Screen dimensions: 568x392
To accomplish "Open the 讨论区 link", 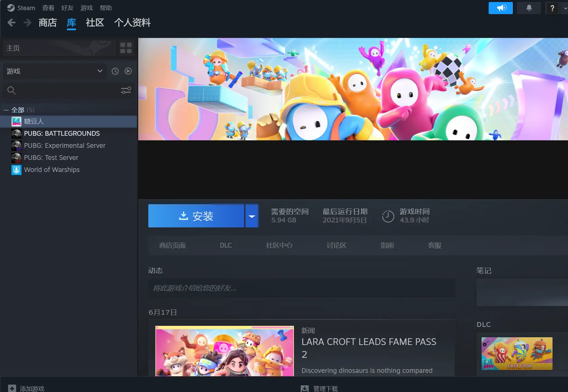I will (x=336, y=246).
